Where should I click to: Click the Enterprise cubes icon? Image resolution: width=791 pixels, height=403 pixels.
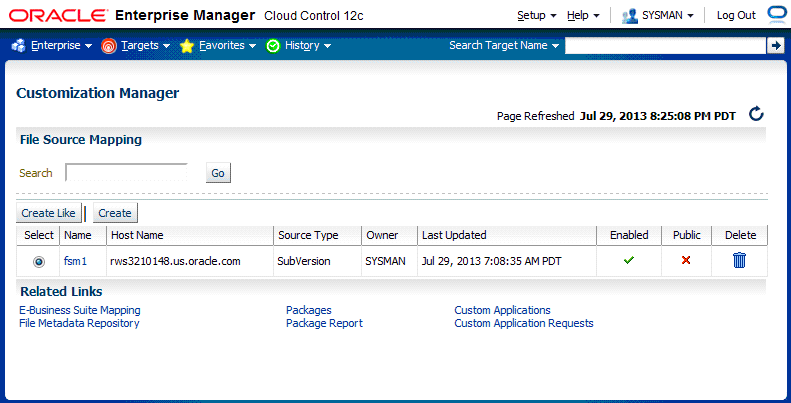pos(19,45)
